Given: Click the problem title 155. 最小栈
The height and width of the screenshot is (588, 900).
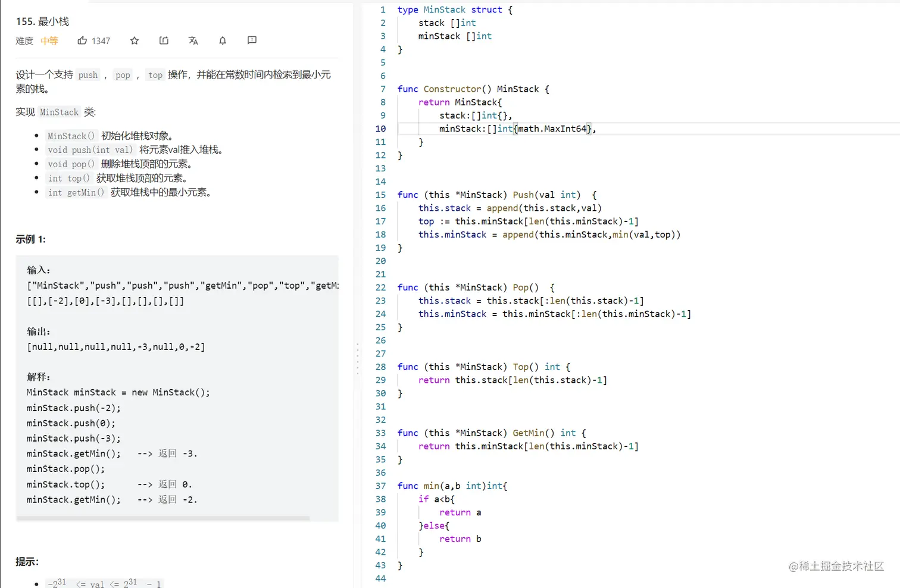Looking at the screenshot, I should [42, 21].
